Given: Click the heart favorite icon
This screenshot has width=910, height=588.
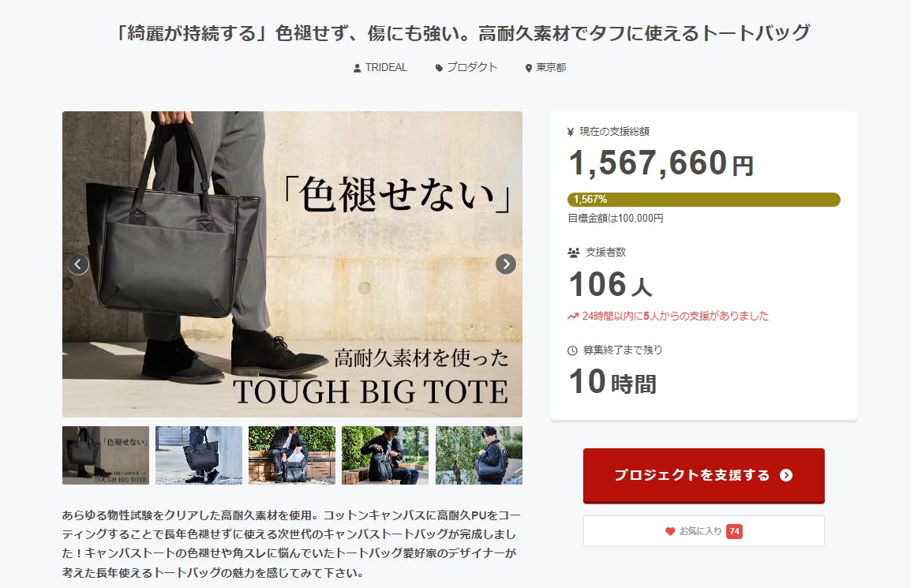Looking at the screenshot, I should coord(670,531).
